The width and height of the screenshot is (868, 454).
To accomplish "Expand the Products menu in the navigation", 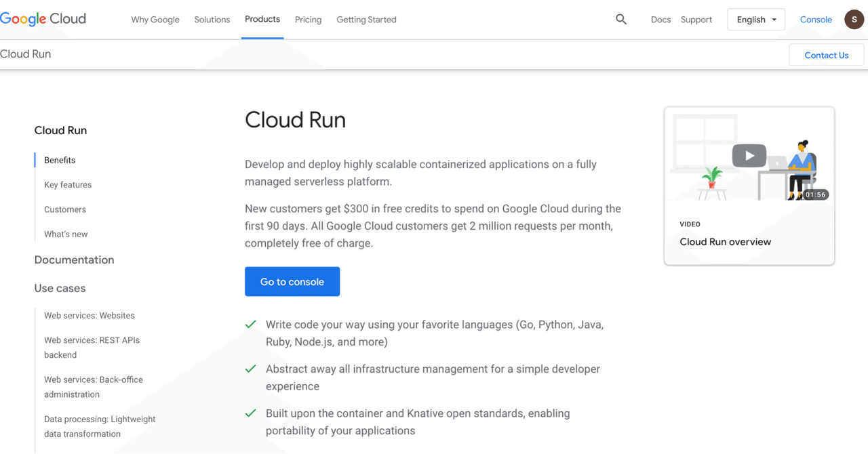I will 262,19.
